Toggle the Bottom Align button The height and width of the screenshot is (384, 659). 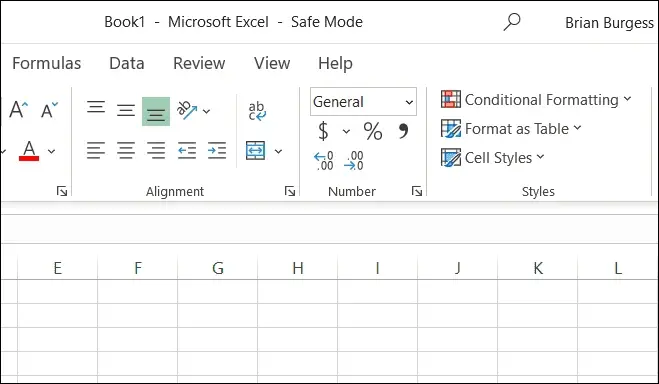pos(156,112)
